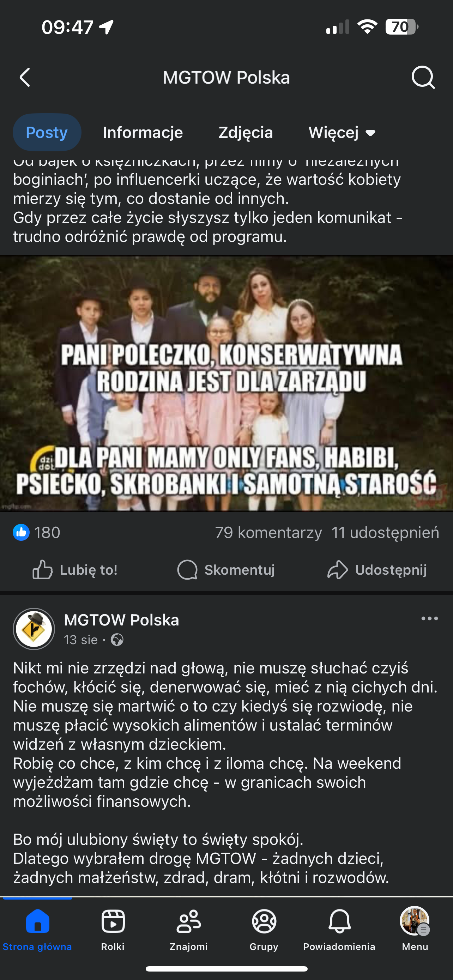Open the Znajomi friends icon
Viewport: 453px width, 980px height.
click(x=189, y=921)
